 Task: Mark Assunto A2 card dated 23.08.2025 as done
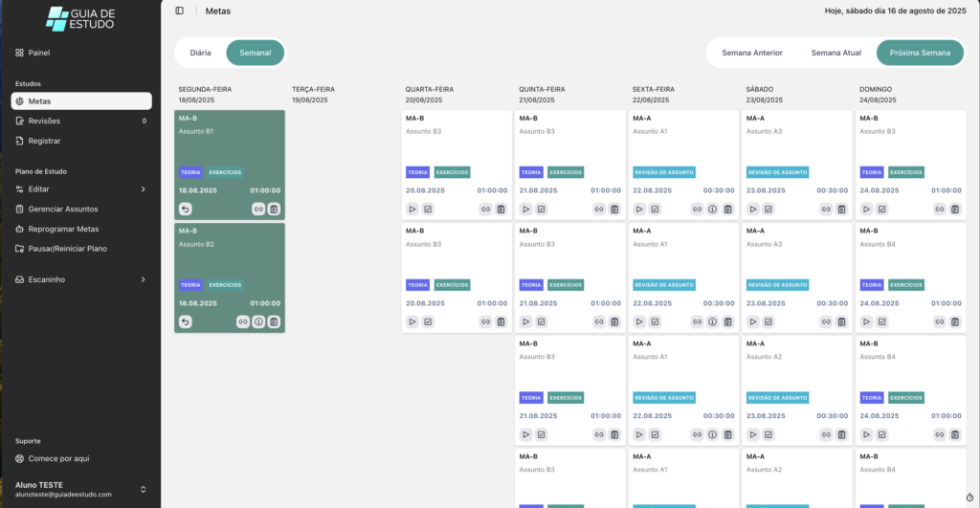[x=768, y=435]
